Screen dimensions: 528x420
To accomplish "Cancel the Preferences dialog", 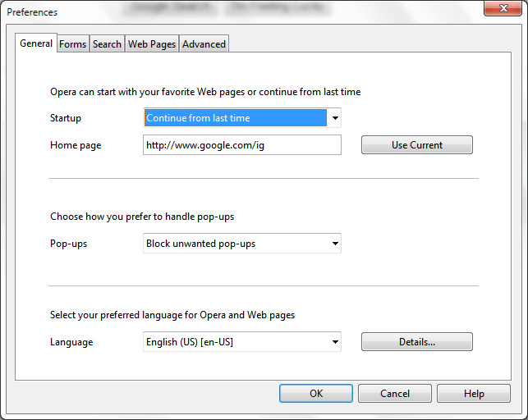I will point(395,394).
